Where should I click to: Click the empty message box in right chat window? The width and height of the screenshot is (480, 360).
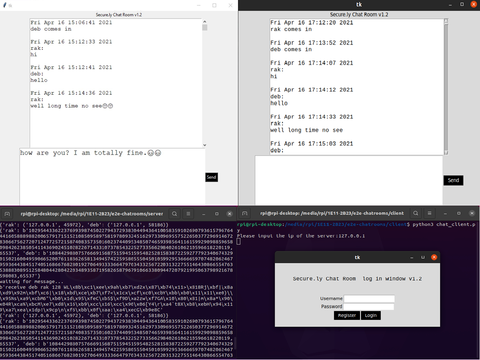point(349,180)
